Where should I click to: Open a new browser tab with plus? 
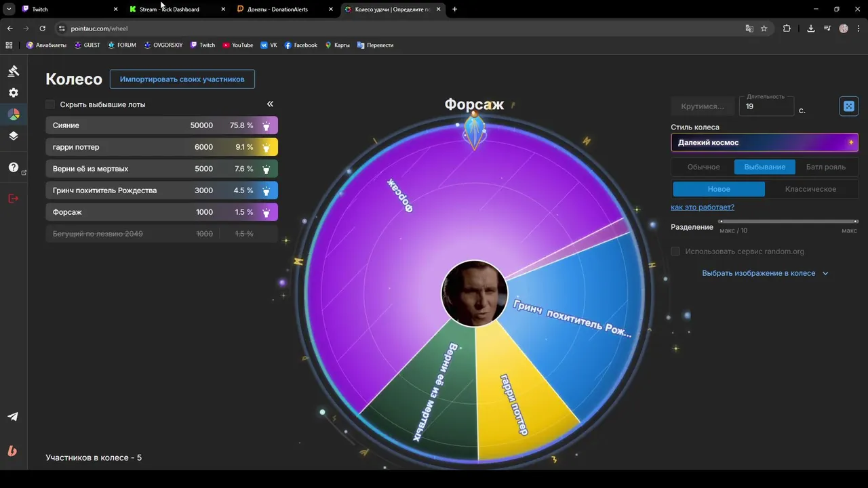pyautogui.click(x=454, y=9)
